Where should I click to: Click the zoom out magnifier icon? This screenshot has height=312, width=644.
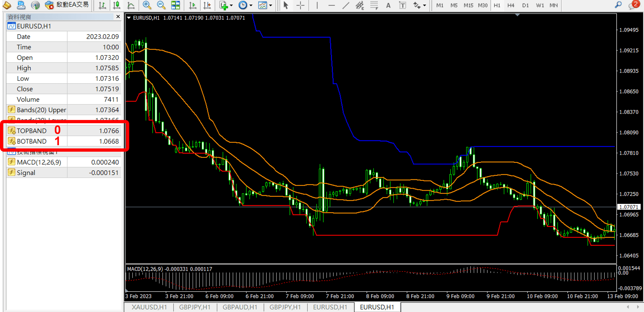(161, 5)
